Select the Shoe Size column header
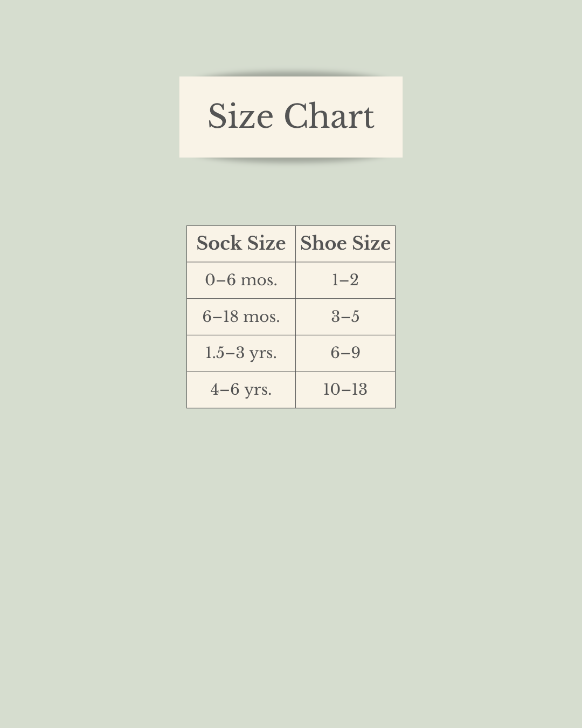The width and height of the screenshot is (582, 728). click(345, 244)
